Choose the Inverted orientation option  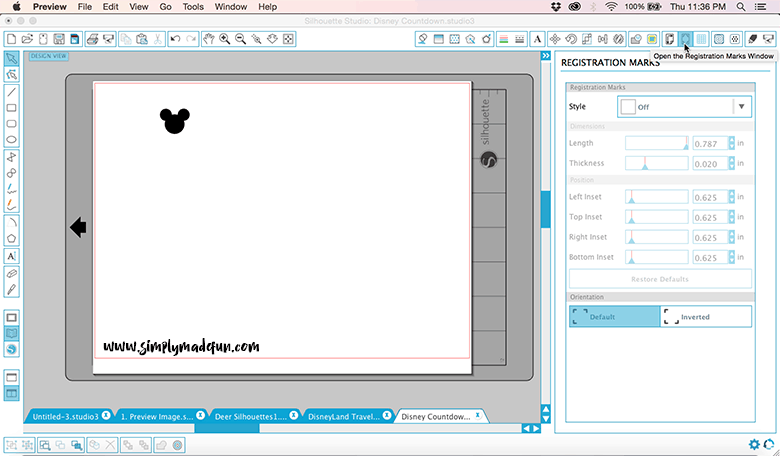point(706,317)
